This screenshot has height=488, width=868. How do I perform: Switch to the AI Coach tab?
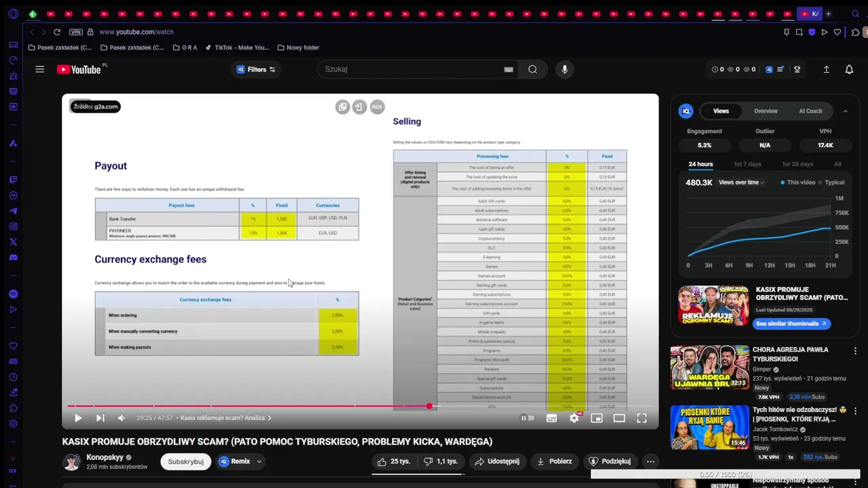pos(810,111)
